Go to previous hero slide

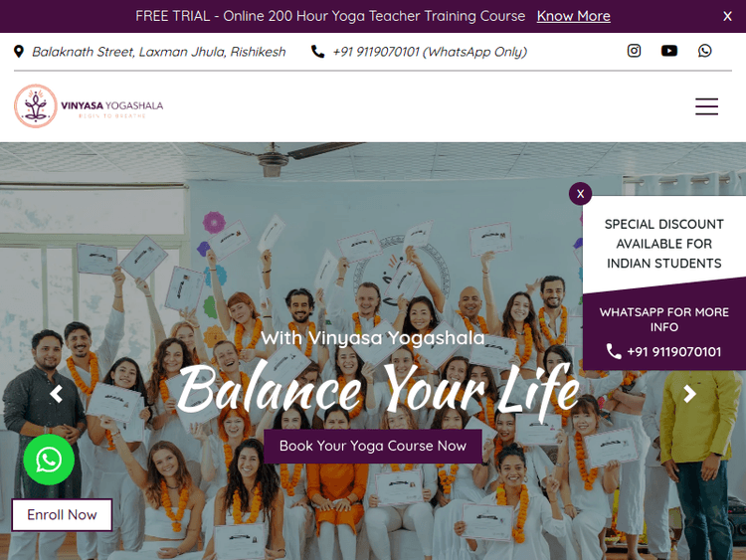[56, 394]
